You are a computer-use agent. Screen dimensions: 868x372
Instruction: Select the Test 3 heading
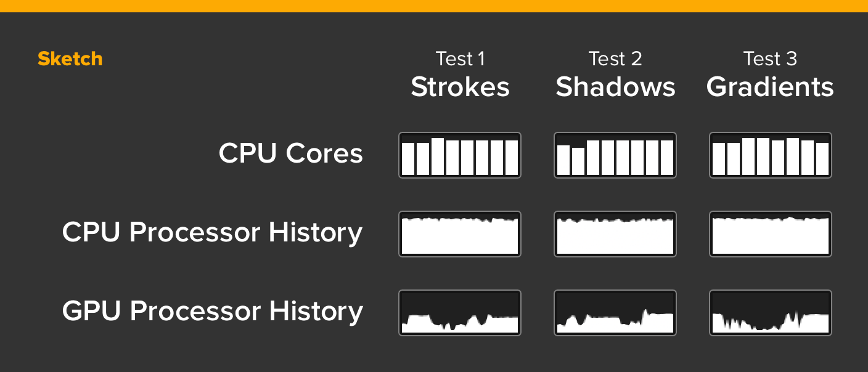(x=770, y=59)
